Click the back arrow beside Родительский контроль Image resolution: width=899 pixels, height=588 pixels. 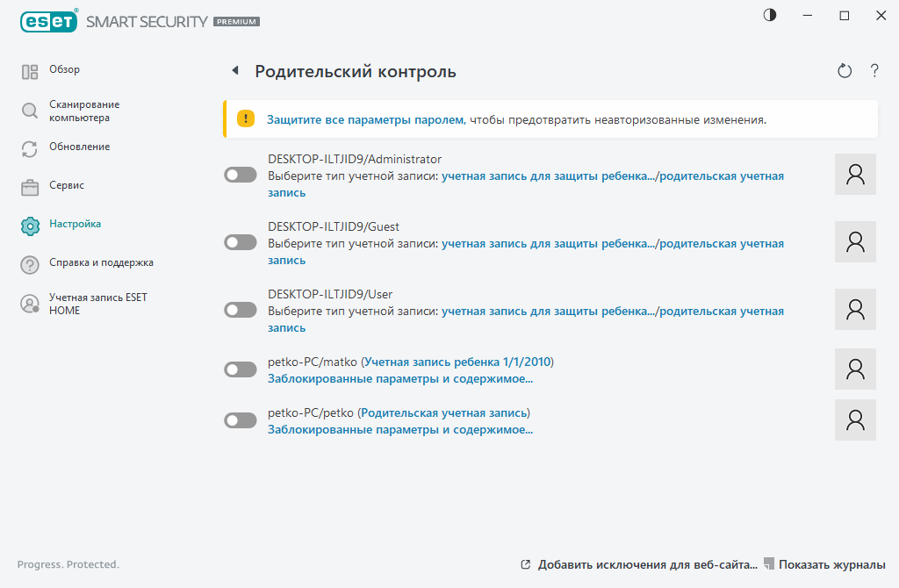[234, 70]
